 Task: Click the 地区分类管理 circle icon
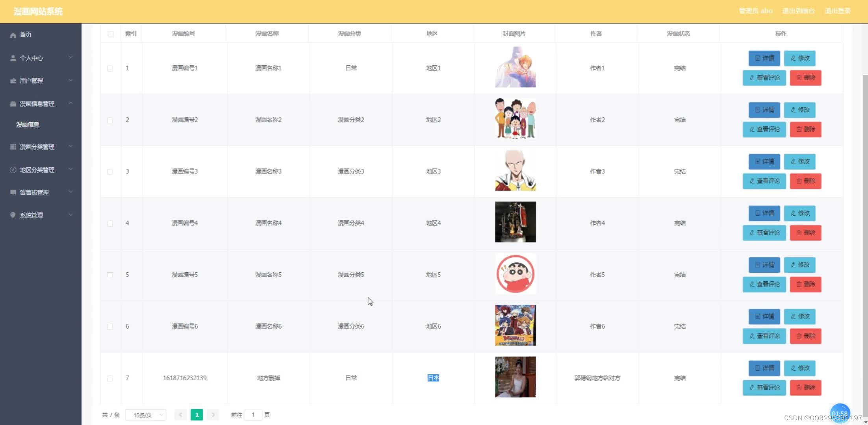pos(13,170)
